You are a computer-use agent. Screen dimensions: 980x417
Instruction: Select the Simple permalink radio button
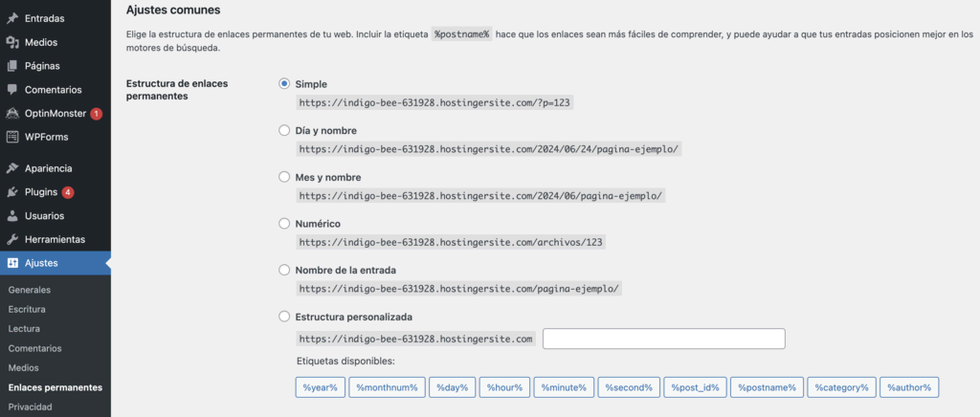pyautogui.click(x=284, y=84)
